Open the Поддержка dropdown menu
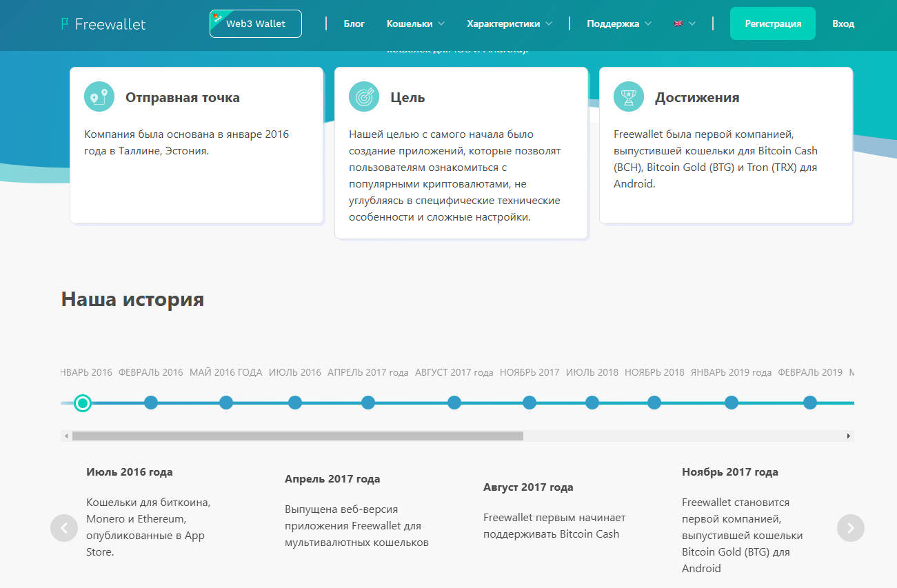 [x=618, y=23]
